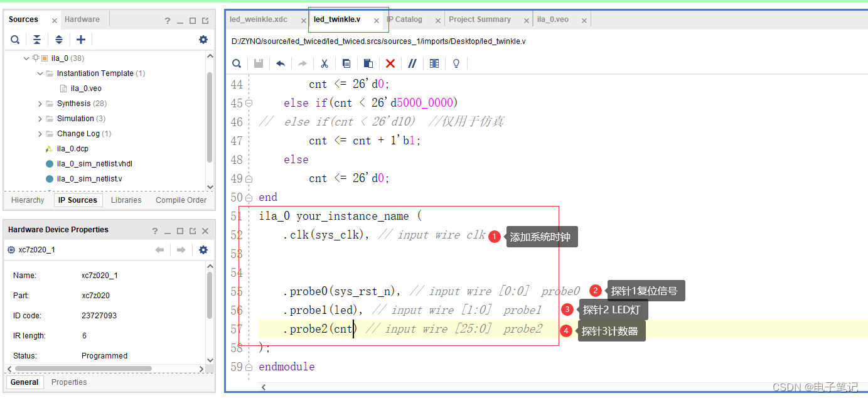Select the Synthesis (28) folder row
The height and width of the screenshot is (398, 868).
tap(82, 104)
